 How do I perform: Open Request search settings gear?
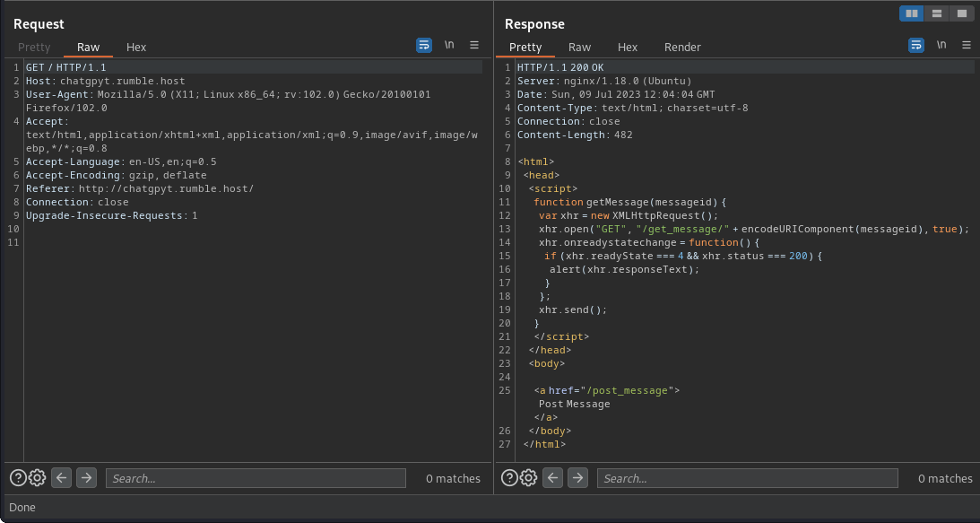[37, 478]
